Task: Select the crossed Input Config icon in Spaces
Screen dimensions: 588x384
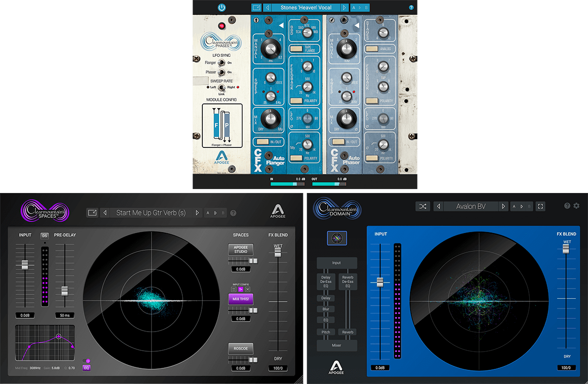Action: [247, 290]
